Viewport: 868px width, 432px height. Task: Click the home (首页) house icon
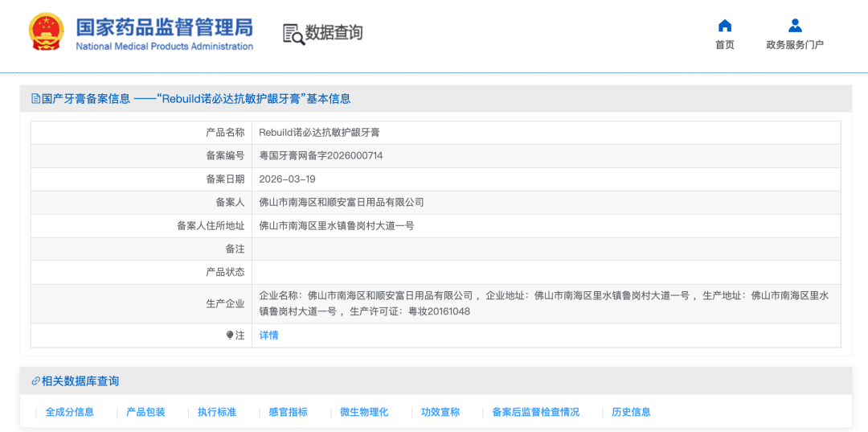725,26
